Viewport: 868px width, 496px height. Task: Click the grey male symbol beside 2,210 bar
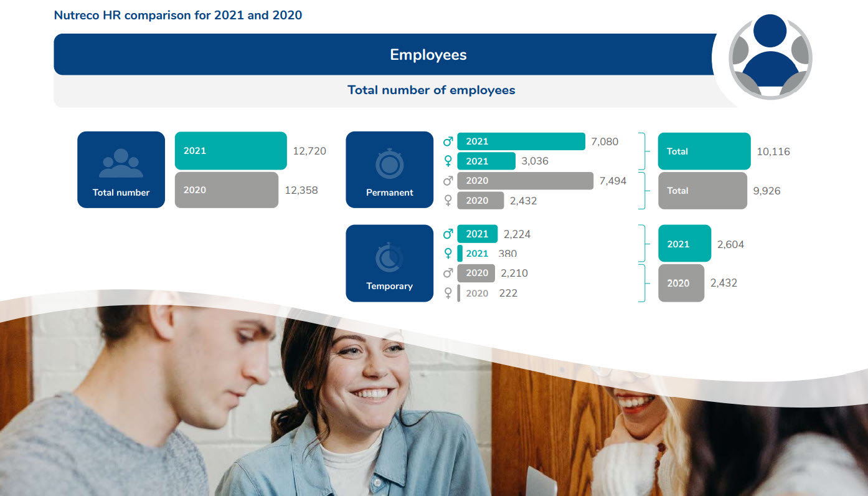coord(447,273)
